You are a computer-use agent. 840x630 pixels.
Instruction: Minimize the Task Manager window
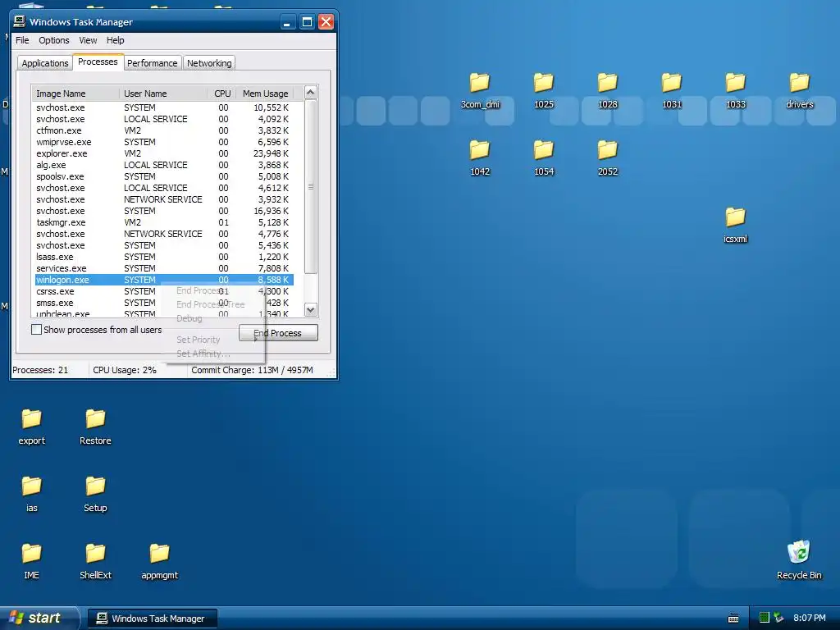(287, 22)
